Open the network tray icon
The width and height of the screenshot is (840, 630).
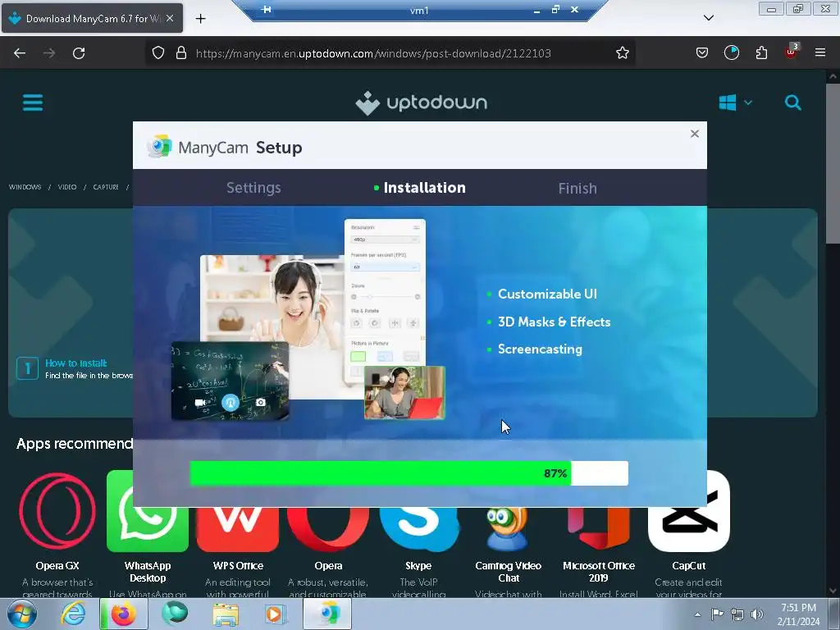(x=737, y=614)
